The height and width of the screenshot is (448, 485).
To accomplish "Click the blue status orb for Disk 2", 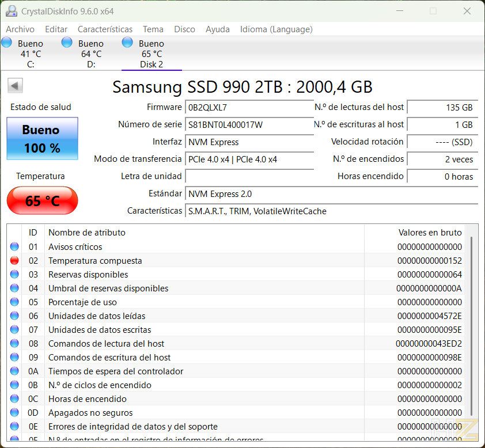I will [x=127, y=43].
